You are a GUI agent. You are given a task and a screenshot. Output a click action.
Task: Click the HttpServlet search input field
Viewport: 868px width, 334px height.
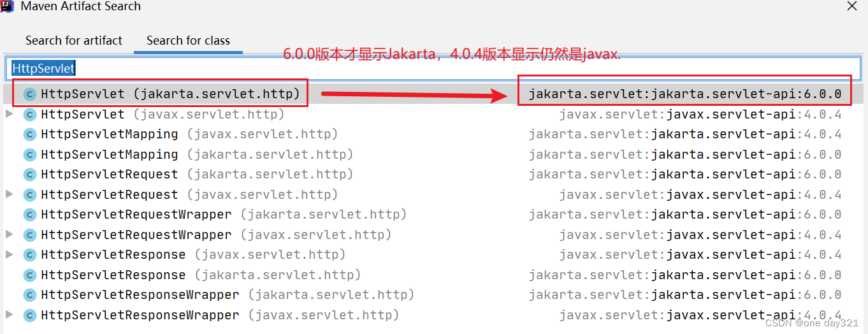point(433,68)
